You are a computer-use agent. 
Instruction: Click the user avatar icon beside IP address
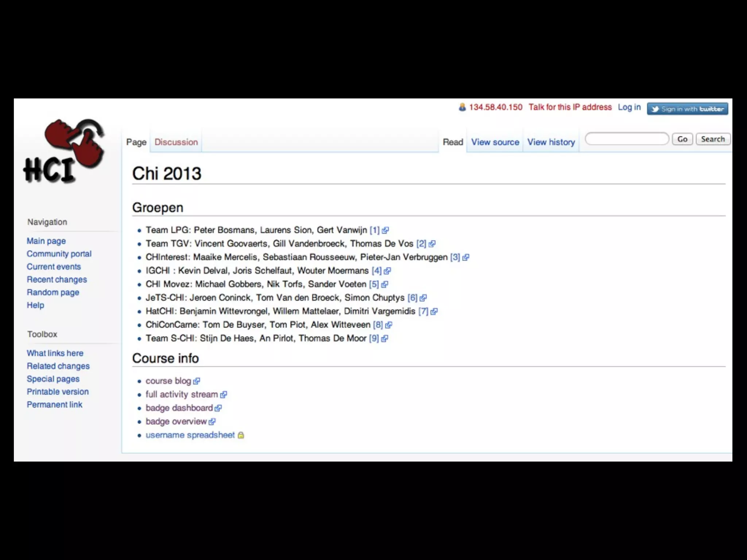tap(462, 107)
